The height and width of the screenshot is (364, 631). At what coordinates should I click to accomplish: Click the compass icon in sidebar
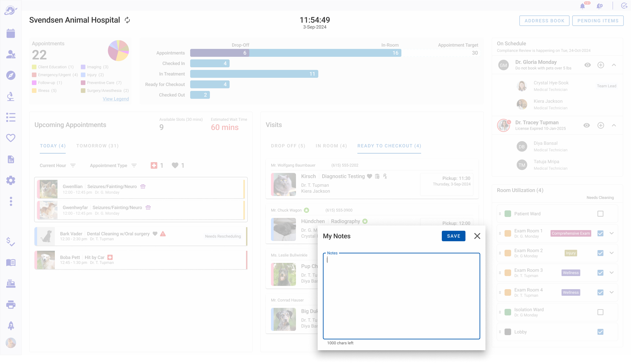click(11, 75)
